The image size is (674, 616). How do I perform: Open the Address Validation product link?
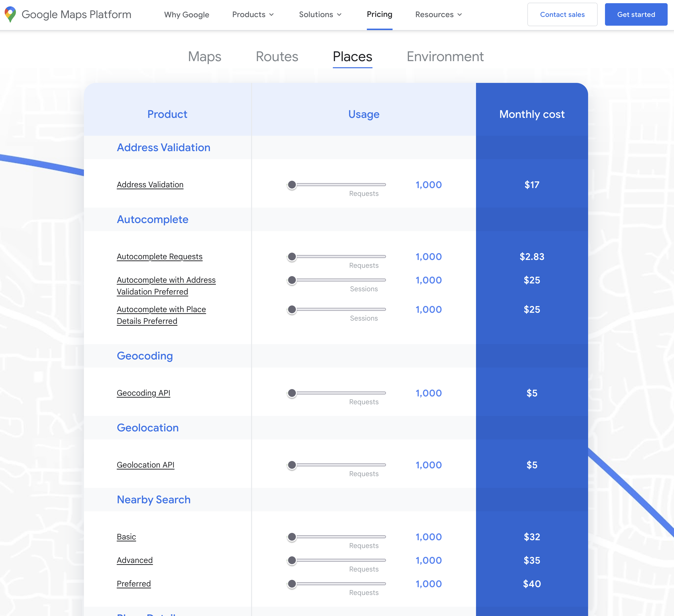click(x=150, y=185)
